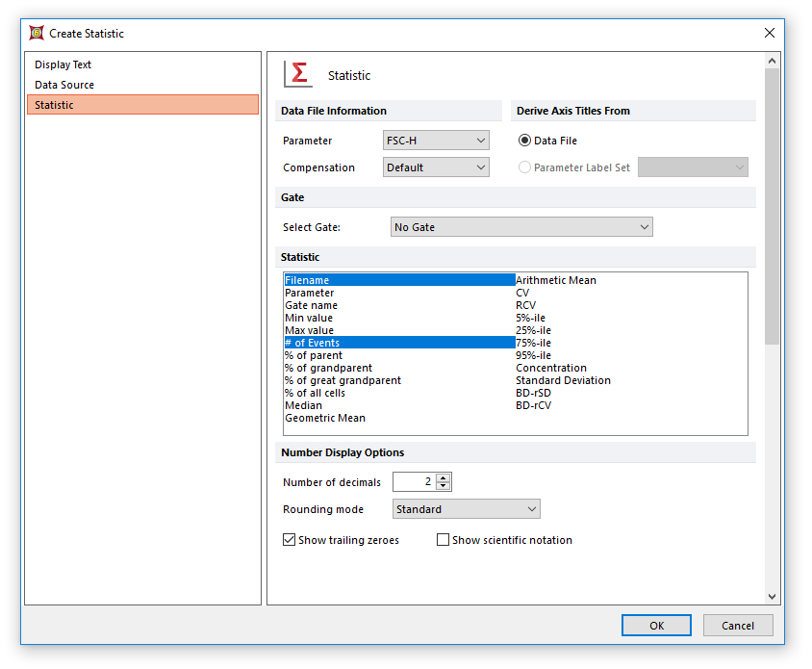Choose Arithmetic Mean statistic
812x669 pixels.
coord(556,280)
